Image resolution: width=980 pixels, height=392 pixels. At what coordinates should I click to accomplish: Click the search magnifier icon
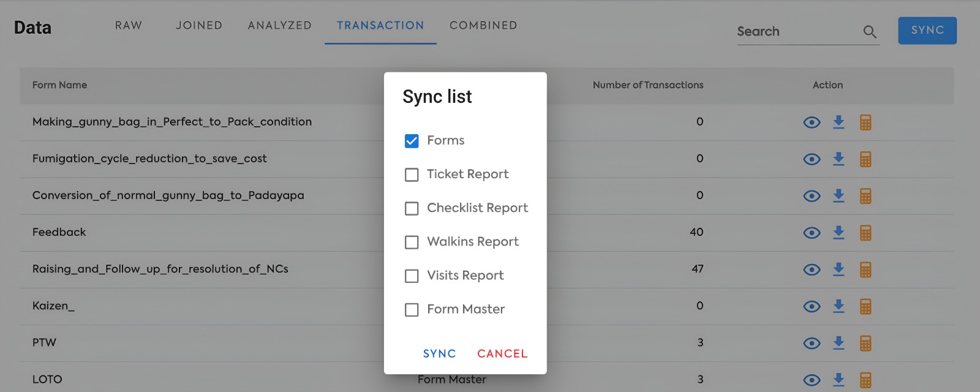[x=870, y=32]
